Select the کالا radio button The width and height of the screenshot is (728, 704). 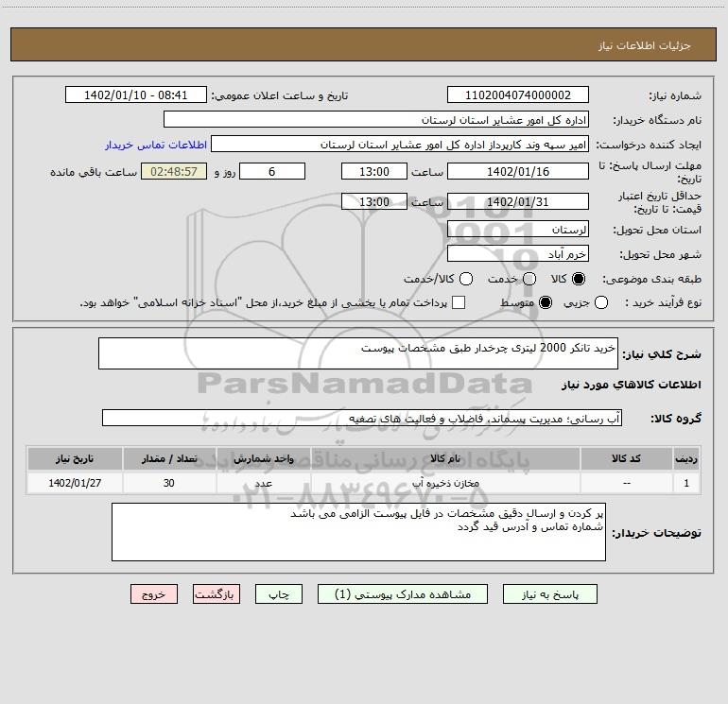coord(579,279)
